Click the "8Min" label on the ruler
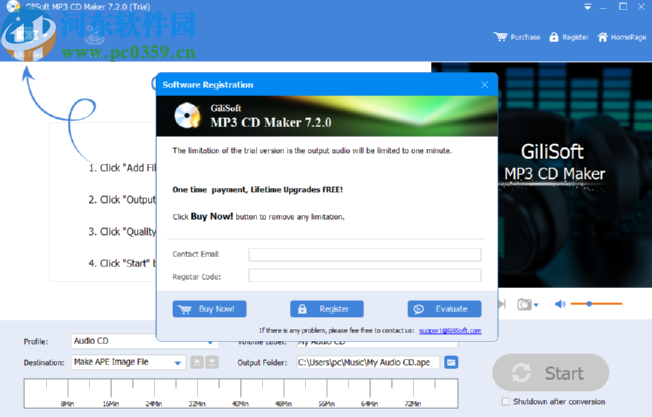Viewport: 652px width, 417px height. [x=67, y=404]
